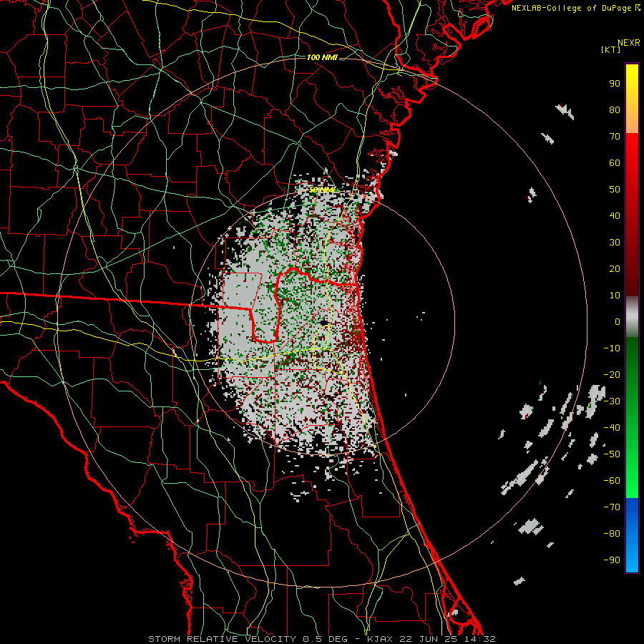Click the -90 value on velocity scale
644x644 pixels.
612,560
